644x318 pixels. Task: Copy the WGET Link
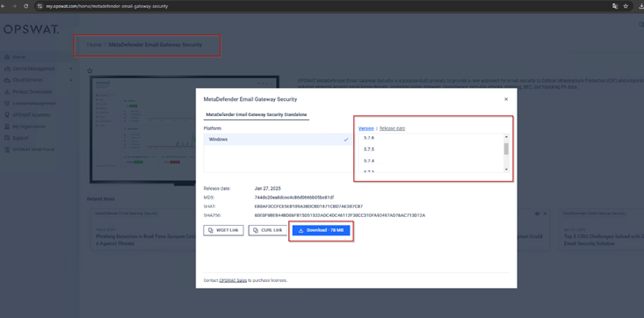click(x=223, y=230)
